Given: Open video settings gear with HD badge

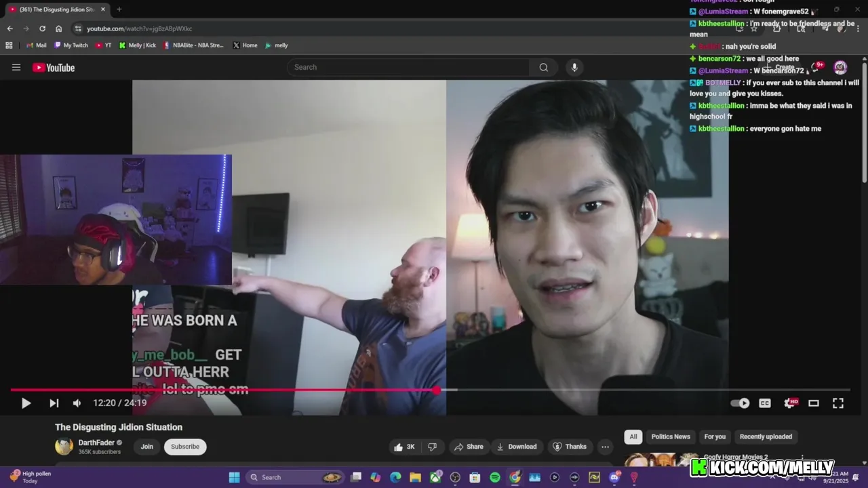Looking at the screenshot, I should point(791,403).
